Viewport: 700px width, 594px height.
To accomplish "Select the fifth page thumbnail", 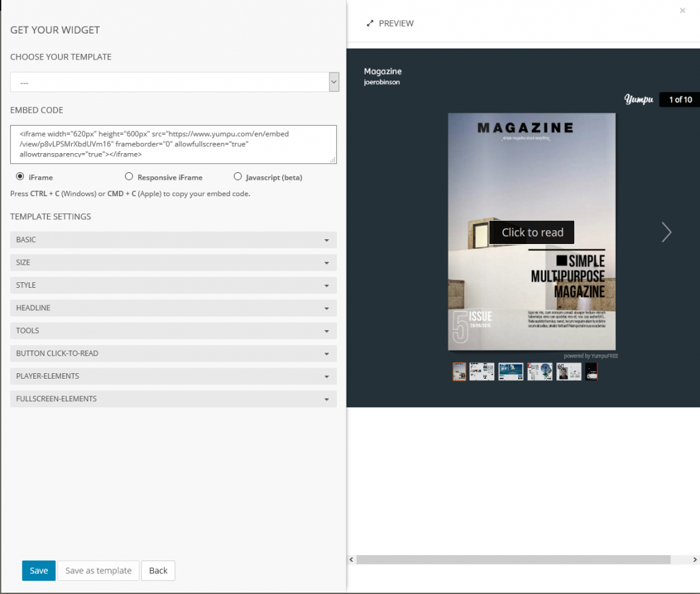I will 569,371.
